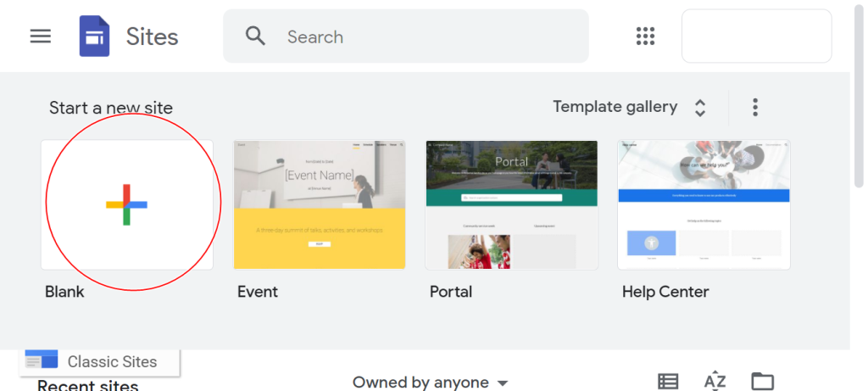
Task: Click the Classic Sites button
Action: pyautogui.click(x=100, y=361)
